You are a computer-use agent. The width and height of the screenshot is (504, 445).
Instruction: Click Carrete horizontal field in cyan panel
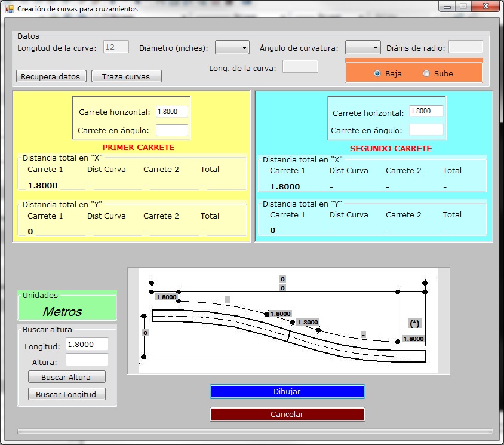pyautogui.click(x=426, y=111)
